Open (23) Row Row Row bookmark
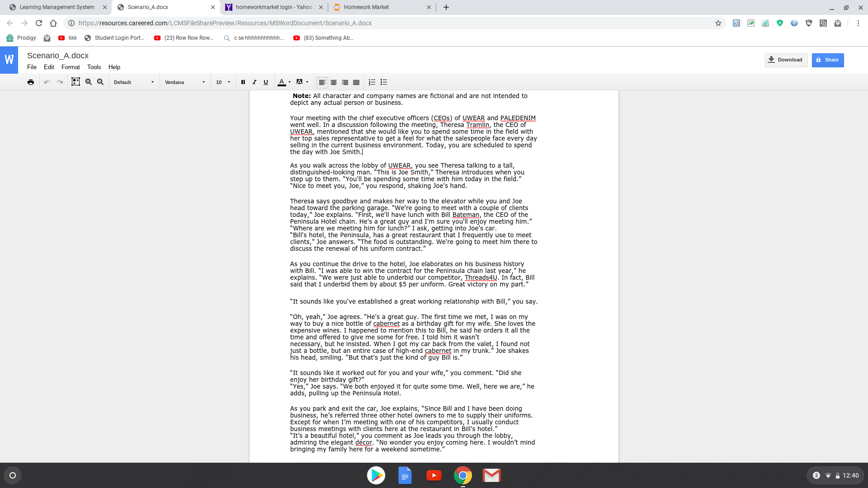This screenshot has height=488, width=868. (184, 38)
